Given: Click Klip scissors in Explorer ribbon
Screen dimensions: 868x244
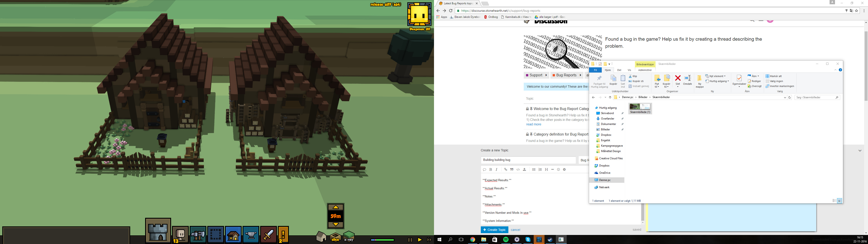Looking at the screenshot, I should coord(633,76).
